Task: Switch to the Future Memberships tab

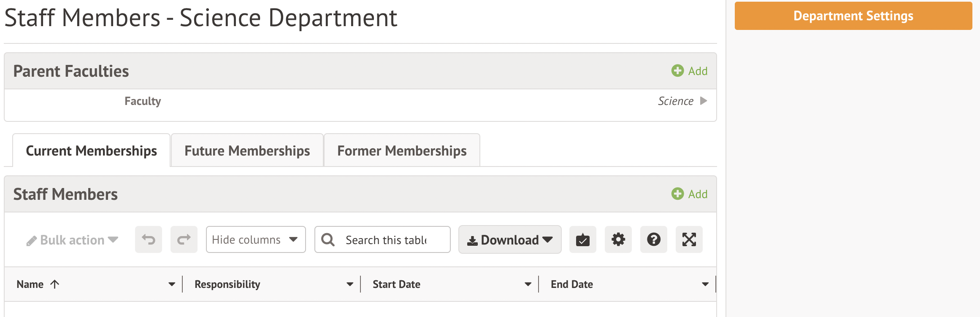Action: [247, 151]
